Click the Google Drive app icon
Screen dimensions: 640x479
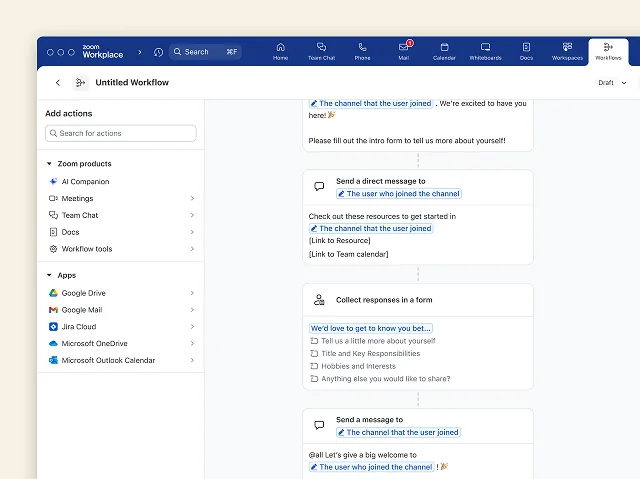53,293
